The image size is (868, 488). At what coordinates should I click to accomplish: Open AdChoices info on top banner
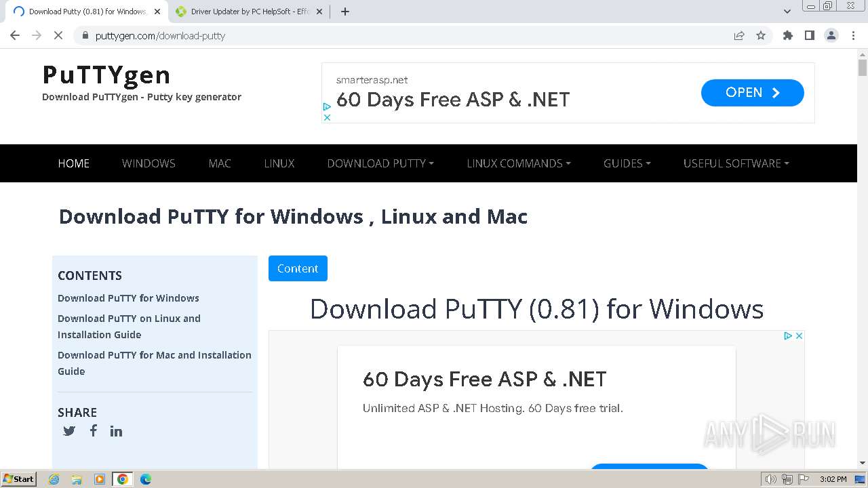(327, 106)
